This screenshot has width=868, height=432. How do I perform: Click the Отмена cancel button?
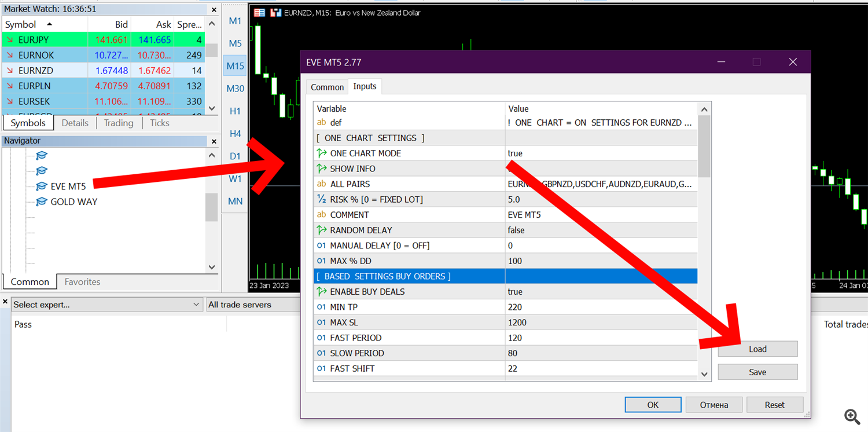[714, 405]
